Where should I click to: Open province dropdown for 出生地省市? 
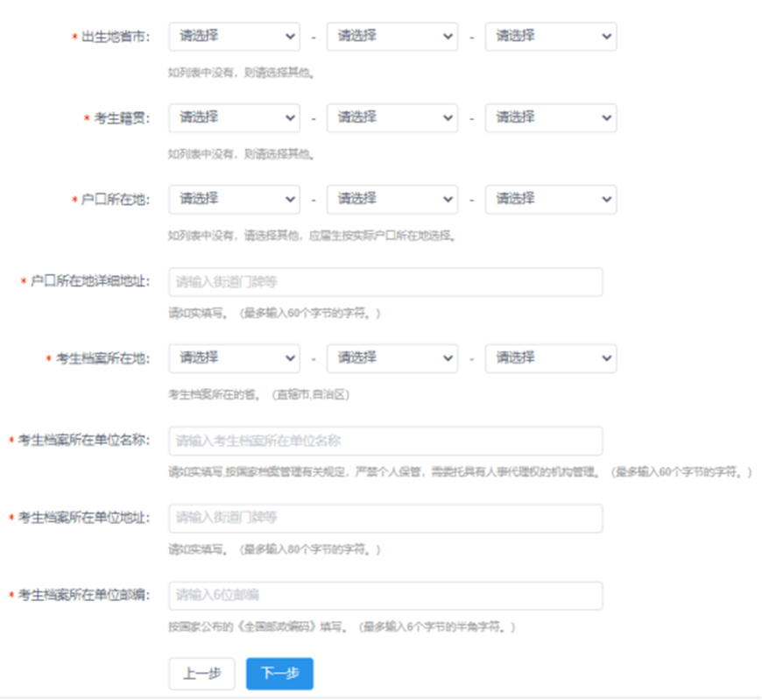pos(234,37)
